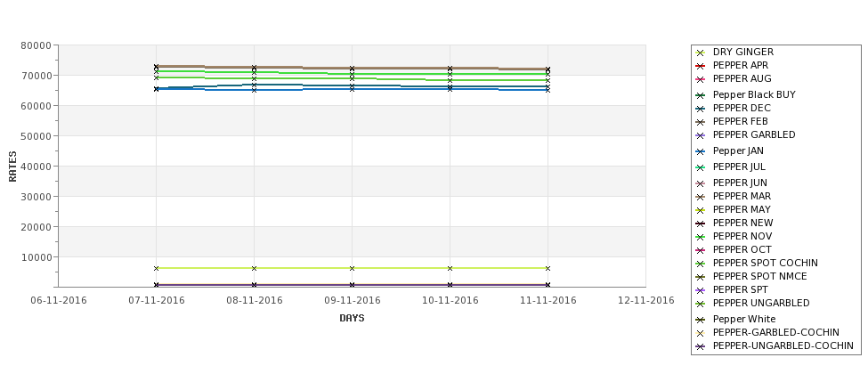Click the PEPPER NOV legend label
868x382 pixels.
(x=742, y=236)
